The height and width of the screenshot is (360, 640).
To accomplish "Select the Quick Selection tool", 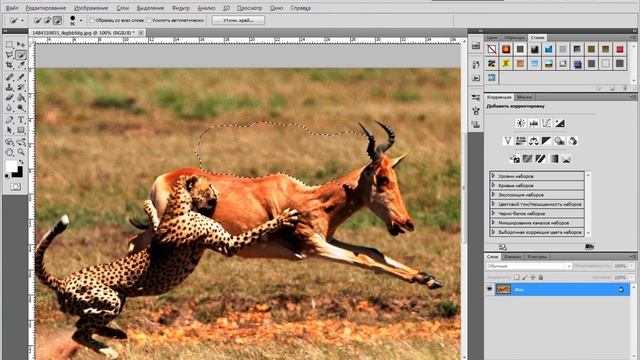I will (21, 55).
